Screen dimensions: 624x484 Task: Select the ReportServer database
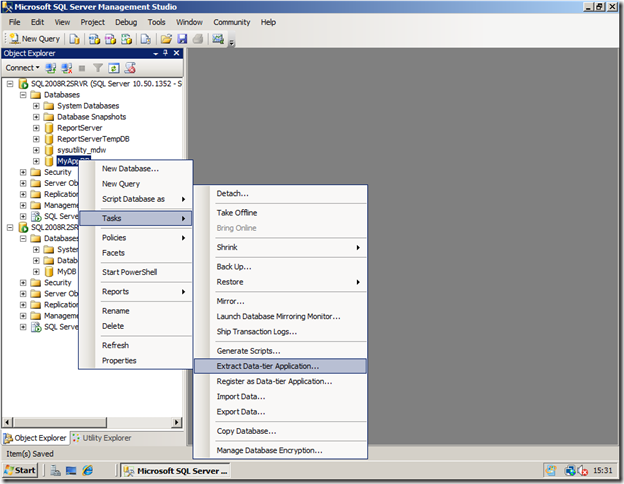click(80, 128)
